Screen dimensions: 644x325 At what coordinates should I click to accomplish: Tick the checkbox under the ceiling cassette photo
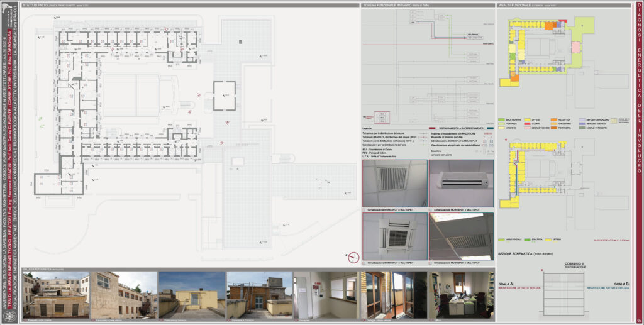(364, 263)
